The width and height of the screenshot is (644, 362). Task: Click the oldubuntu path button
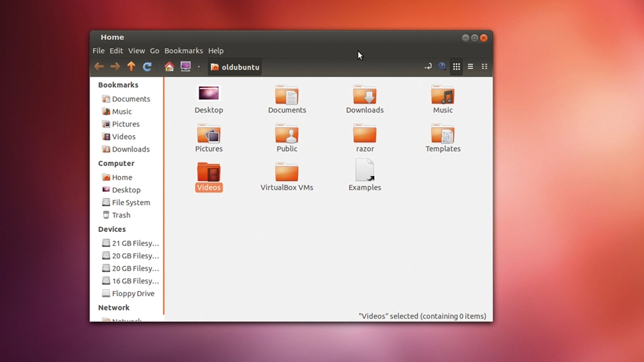(235, 67)
